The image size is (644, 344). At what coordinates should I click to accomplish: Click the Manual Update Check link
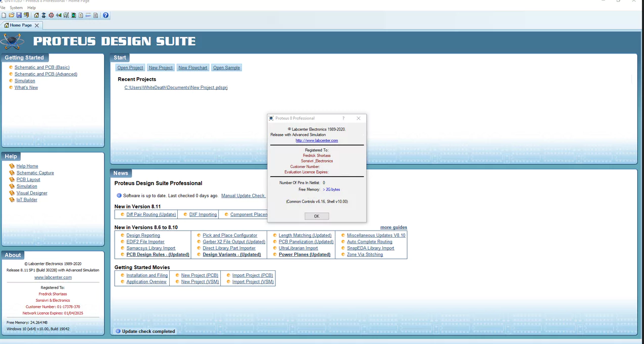pos(243,196)
